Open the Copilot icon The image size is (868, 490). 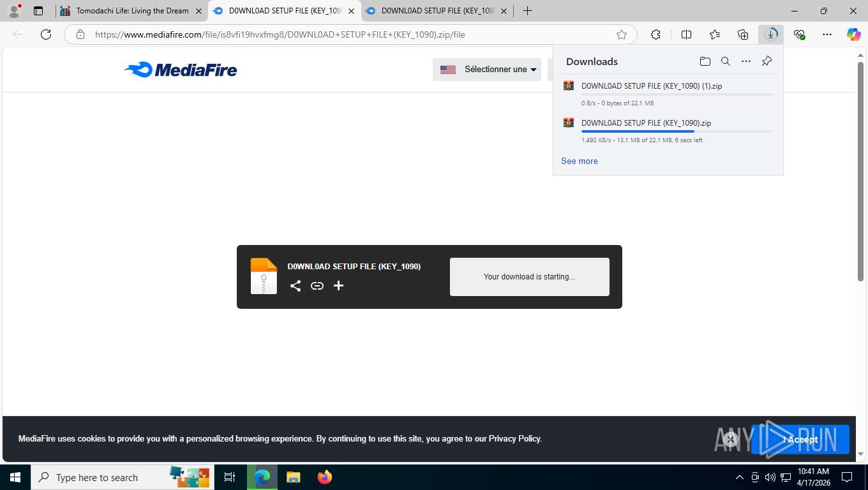[853, 34]
